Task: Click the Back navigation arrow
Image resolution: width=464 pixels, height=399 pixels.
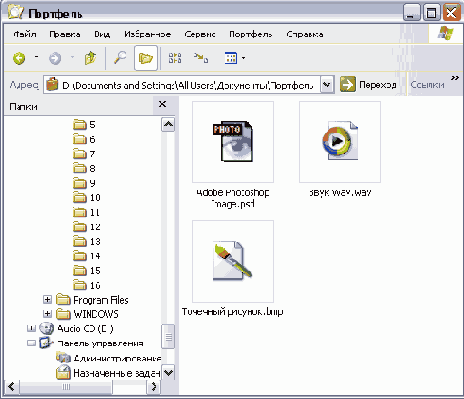Action: pyautogui.click(x=19, y=58)
